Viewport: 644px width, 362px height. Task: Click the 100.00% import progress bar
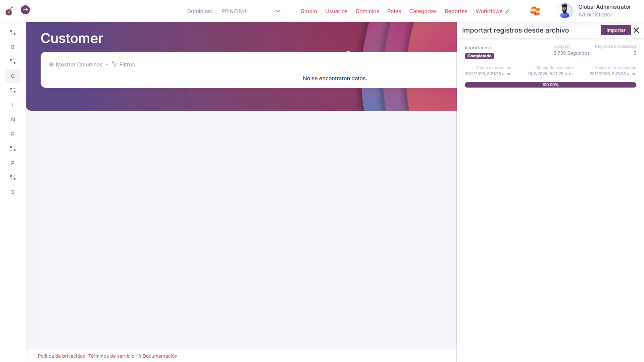pos(550,85)
